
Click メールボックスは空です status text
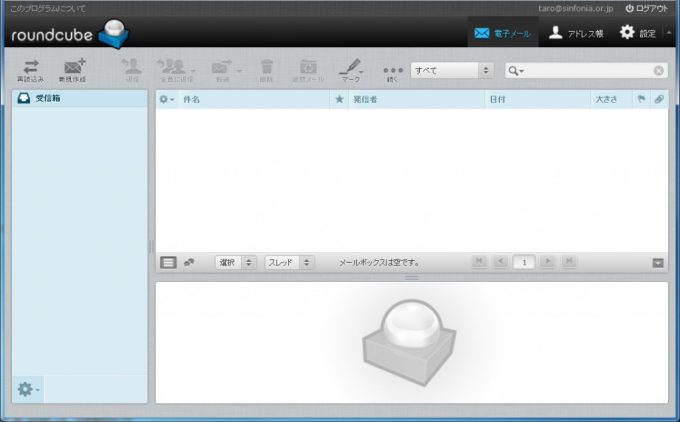point(379,262)
